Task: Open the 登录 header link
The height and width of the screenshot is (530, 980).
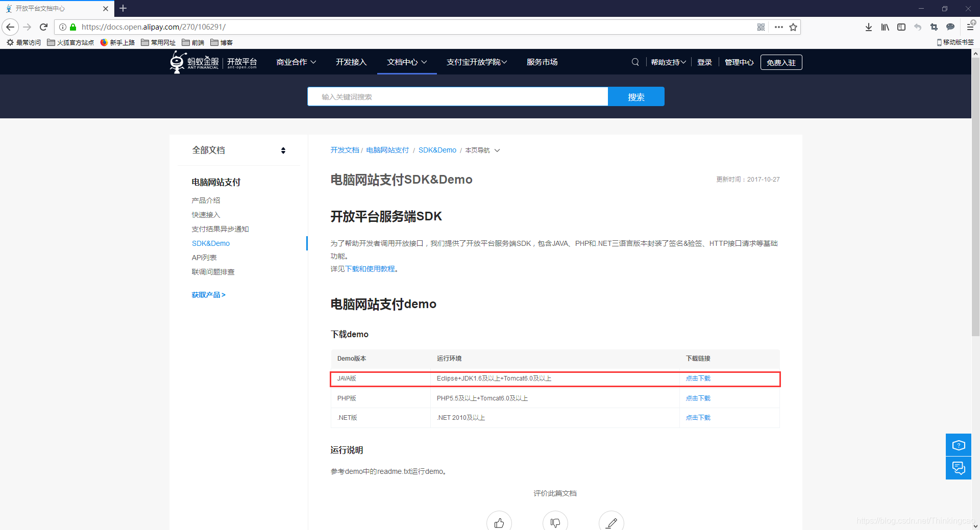Action: [x=704, y=62]
